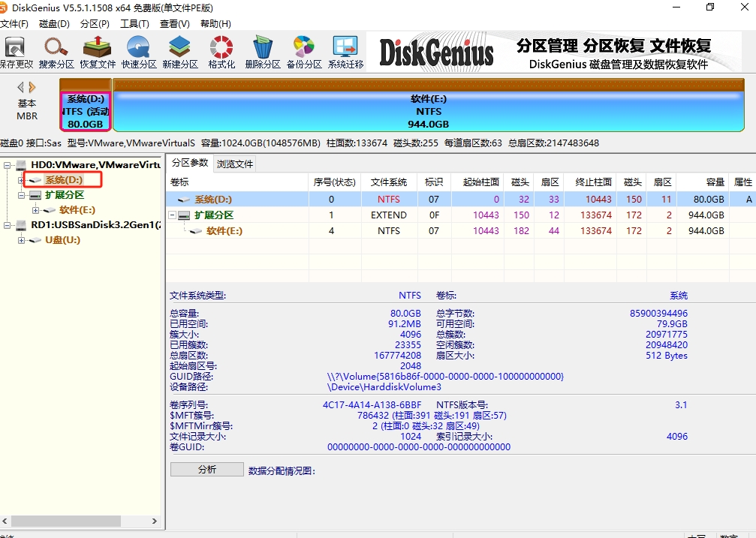Click the HD0 hard disk icon in the tree
Viewport: 756px width, 538px height.
coord(21,165)
